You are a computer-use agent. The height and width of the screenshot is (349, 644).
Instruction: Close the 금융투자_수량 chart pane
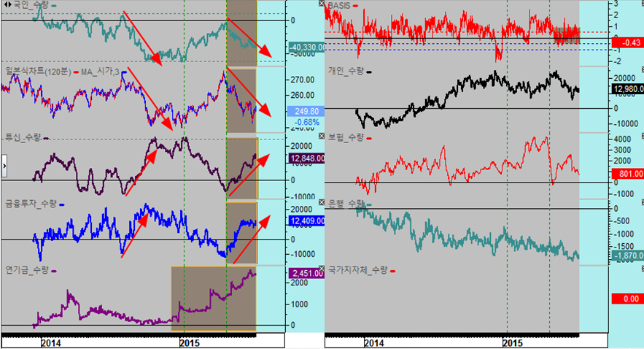point(322,203)
